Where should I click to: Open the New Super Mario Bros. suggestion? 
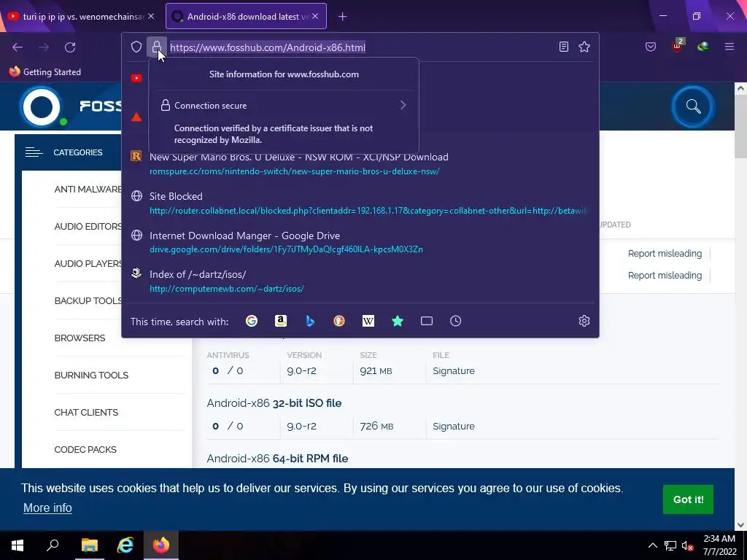[x=360, y=164]
